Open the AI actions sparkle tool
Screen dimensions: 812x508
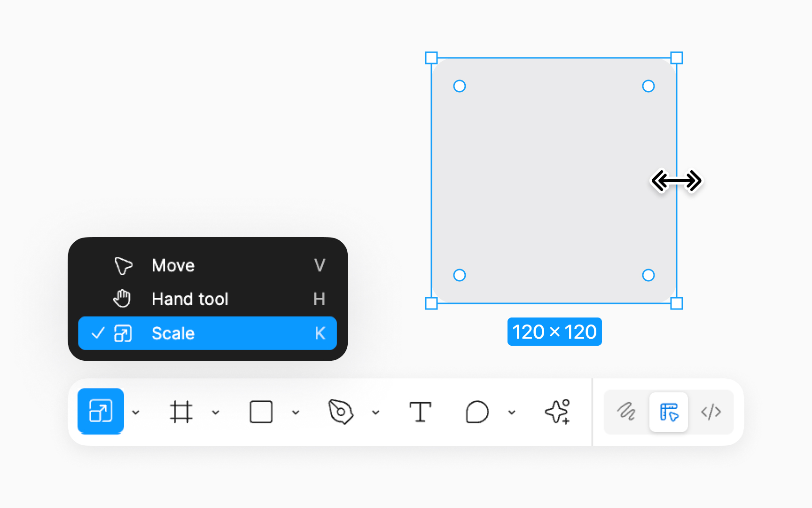(x=557, y=412)
